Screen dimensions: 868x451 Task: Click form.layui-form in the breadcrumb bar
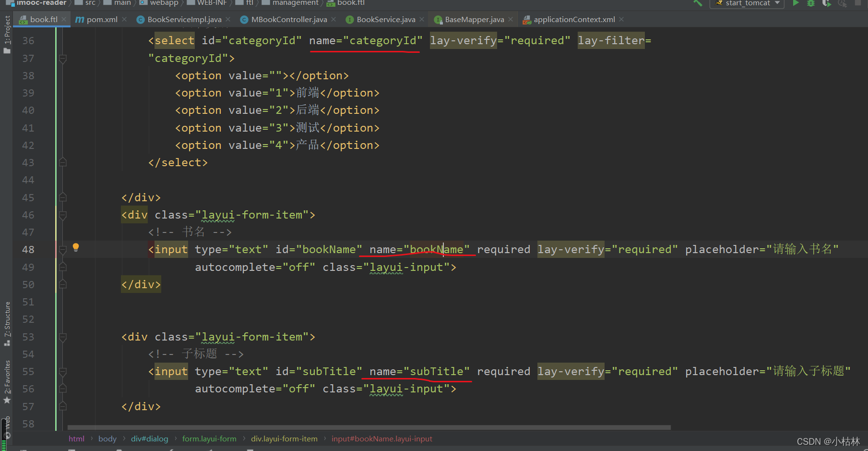(209, 439)
